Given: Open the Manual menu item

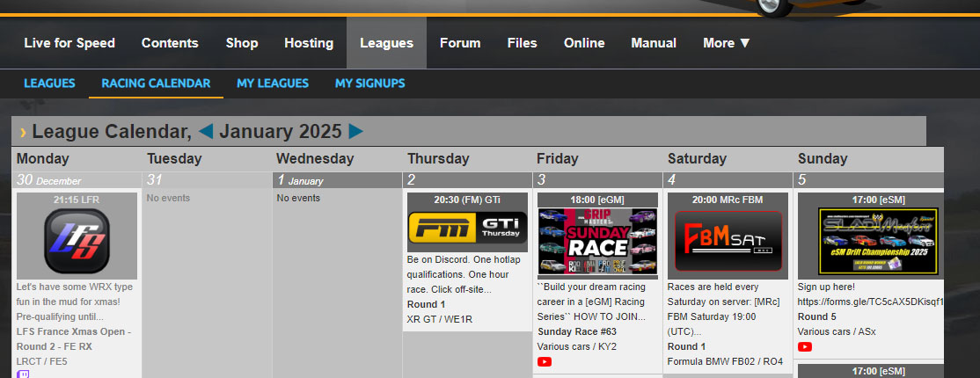Looking at the screenshot, I should 654,43.
